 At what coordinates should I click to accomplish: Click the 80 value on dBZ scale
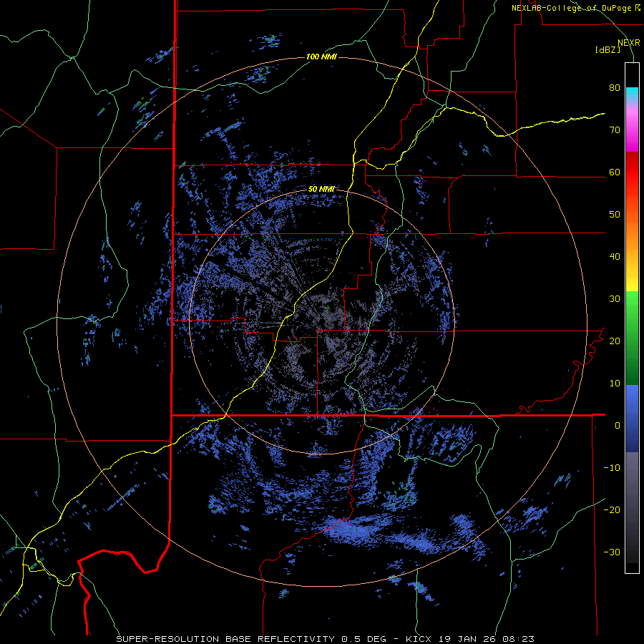(615, 88)
